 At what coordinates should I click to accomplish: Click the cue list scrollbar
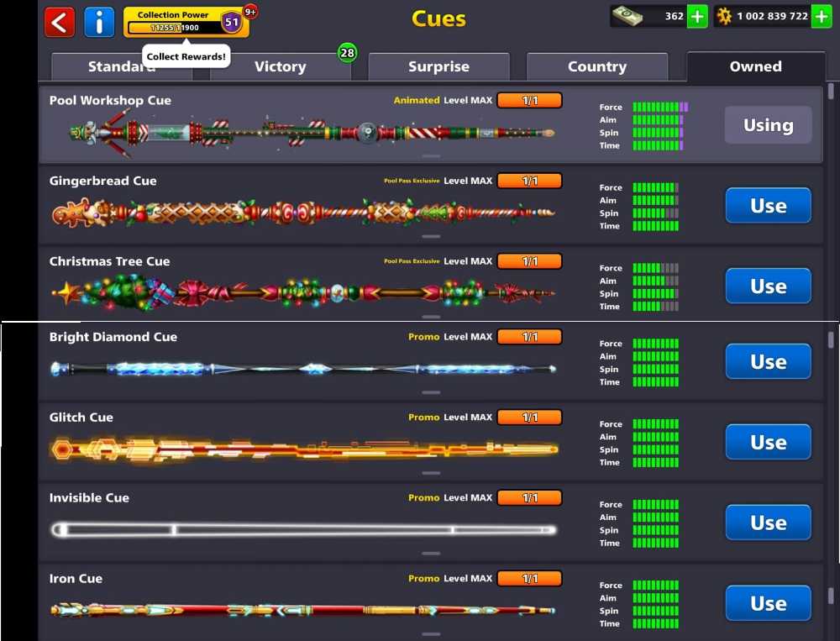(831, 91)
